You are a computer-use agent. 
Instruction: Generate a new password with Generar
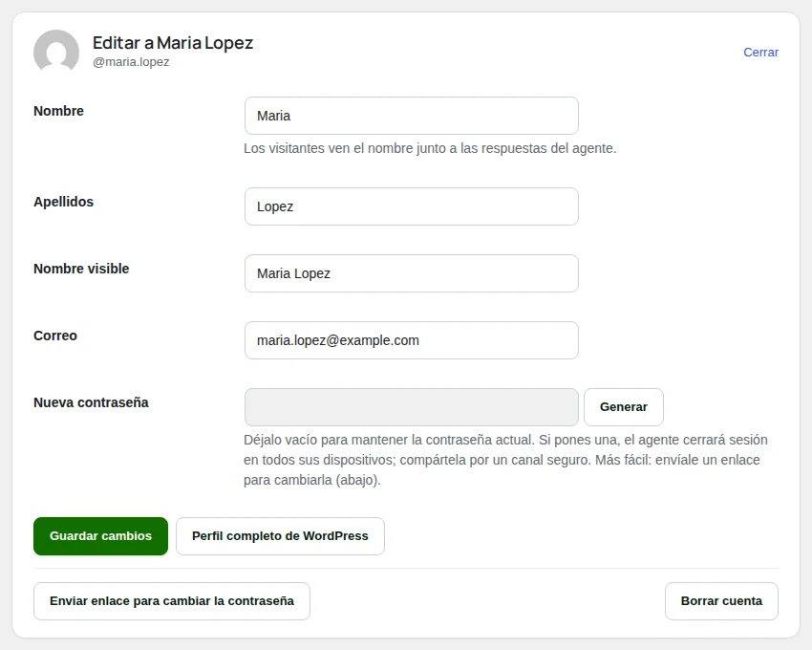(624, 407)
